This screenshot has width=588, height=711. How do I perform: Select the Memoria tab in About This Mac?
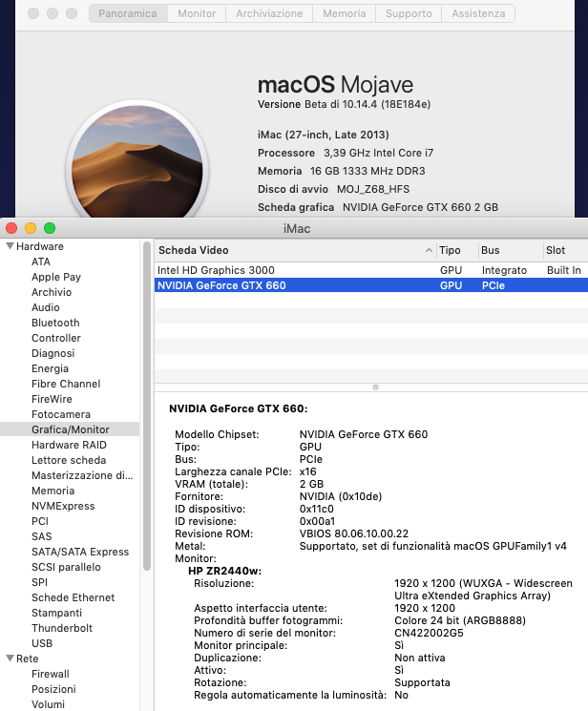pyautogui.click(x=344, y=13)
